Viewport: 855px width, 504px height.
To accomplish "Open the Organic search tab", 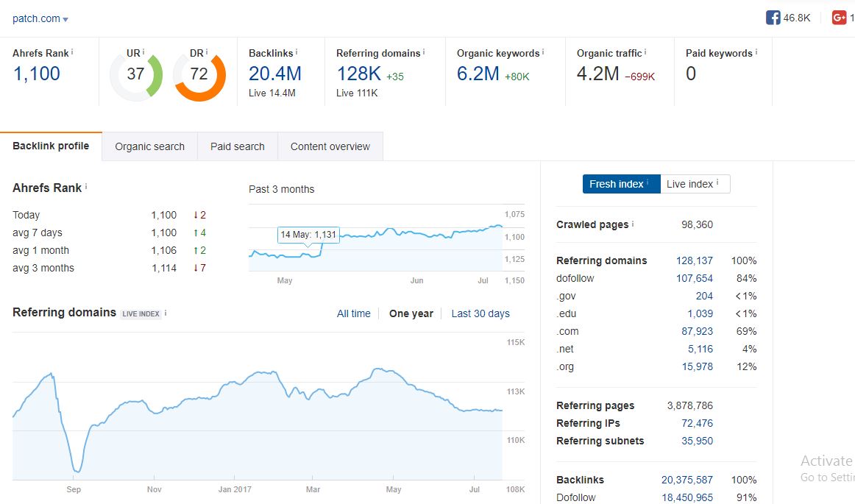I will click(x=149, y=146).
